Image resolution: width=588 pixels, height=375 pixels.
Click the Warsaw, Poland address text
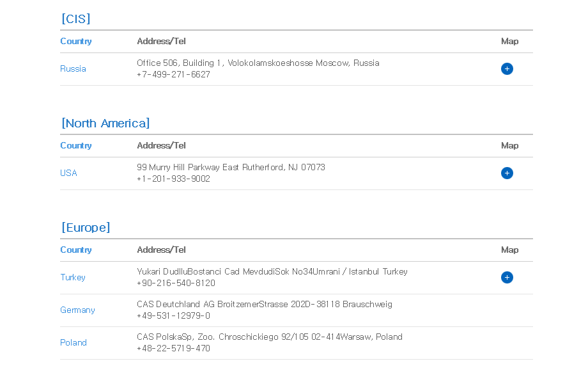pyautogui.click(x=269, y=337)
